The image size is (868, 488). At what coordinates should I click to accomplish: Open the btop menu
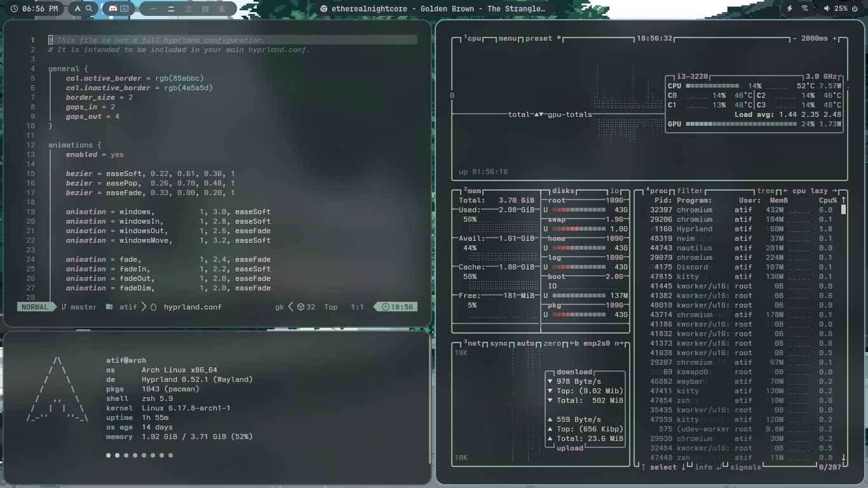point(508,38)
